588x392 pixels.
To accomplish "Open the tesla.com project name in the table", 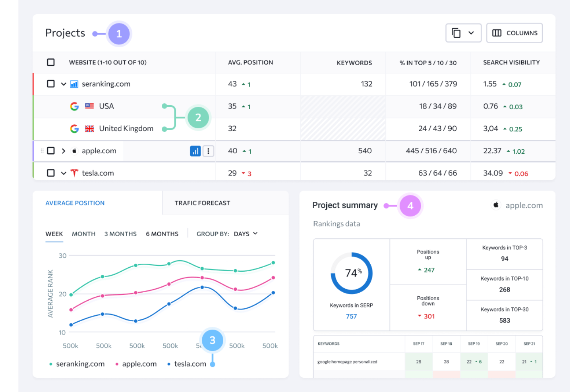I will pyautogui.click(x=98, y=173).
